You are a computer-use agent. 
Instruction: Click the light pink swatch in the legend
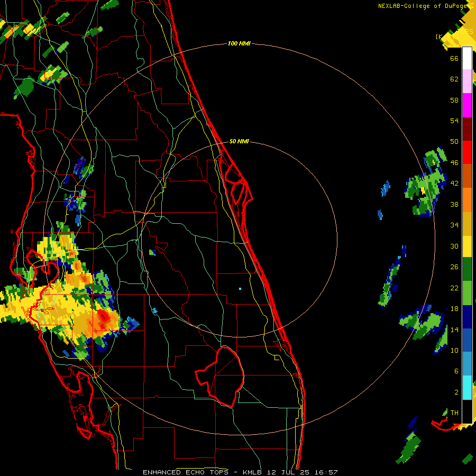click(x=467, y=81)
